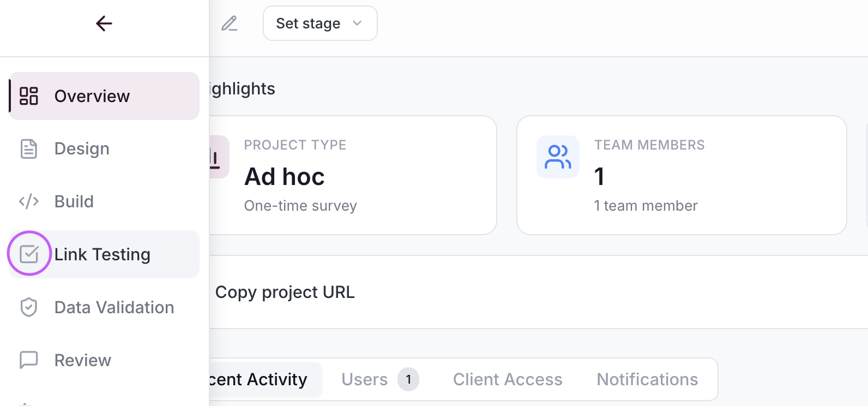Open the Client Access tab

tap(508, 379)
